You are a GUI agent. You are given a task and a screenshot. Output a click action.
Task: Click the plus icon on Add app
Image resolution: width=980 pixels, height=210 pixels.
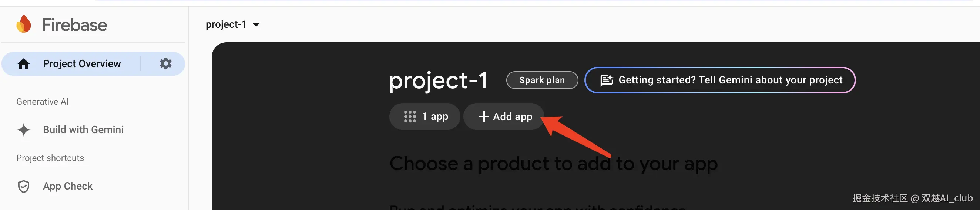[484, 117]
